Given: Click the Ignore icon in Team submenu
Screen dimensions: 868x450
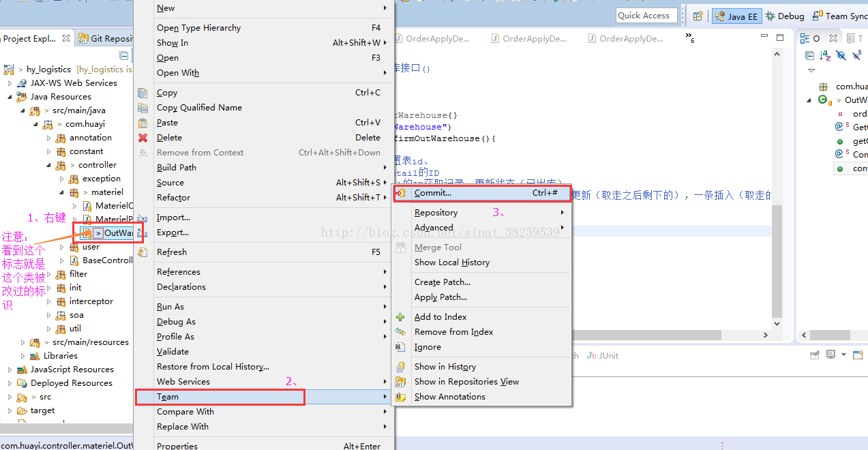Looking at the screenshot, I should point(401,347).
